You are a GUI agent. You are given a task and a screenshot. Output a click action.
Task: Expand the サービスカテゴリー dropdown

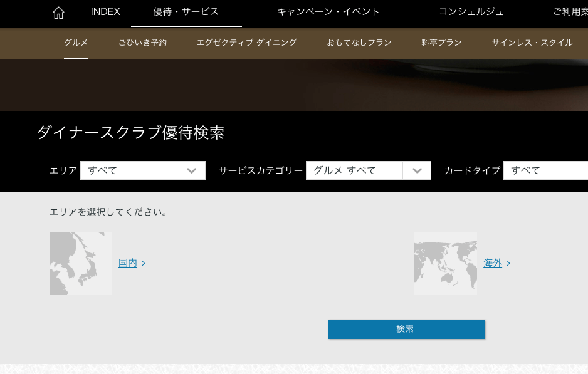coord(368,170)
